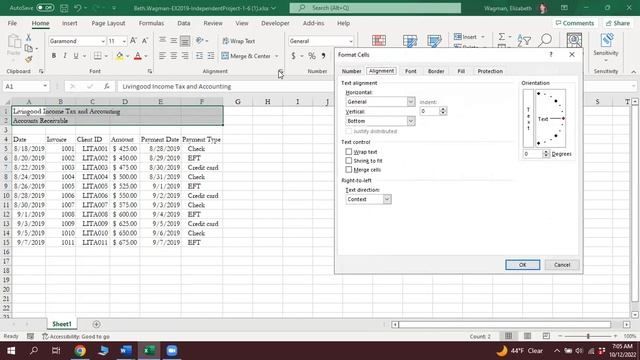Screen dimensions: 640x360
Task: Click the Share button
Action: click(618, 23)
